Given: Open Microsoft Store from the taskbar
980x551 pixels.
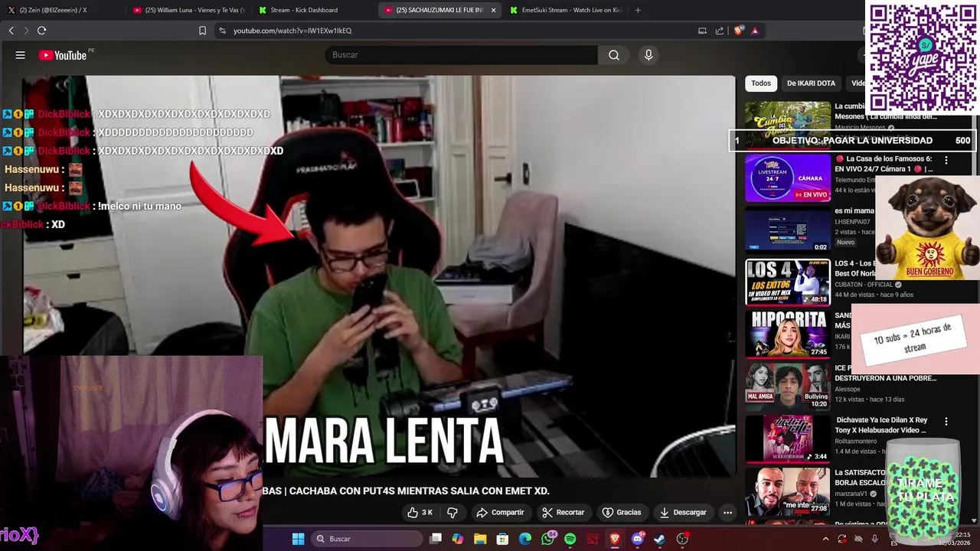Looking at the screenshot, I should [x=502, y=539].
